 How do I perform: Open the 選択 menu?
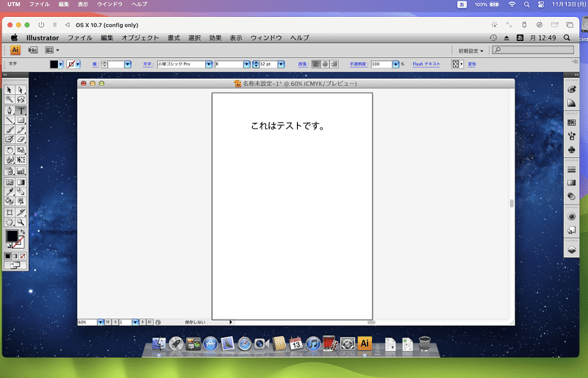[194, 38]
